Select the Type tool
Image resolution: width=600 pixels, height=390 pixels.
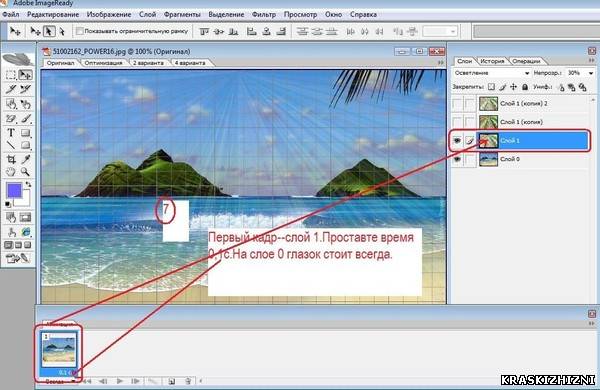coord(11,133)
